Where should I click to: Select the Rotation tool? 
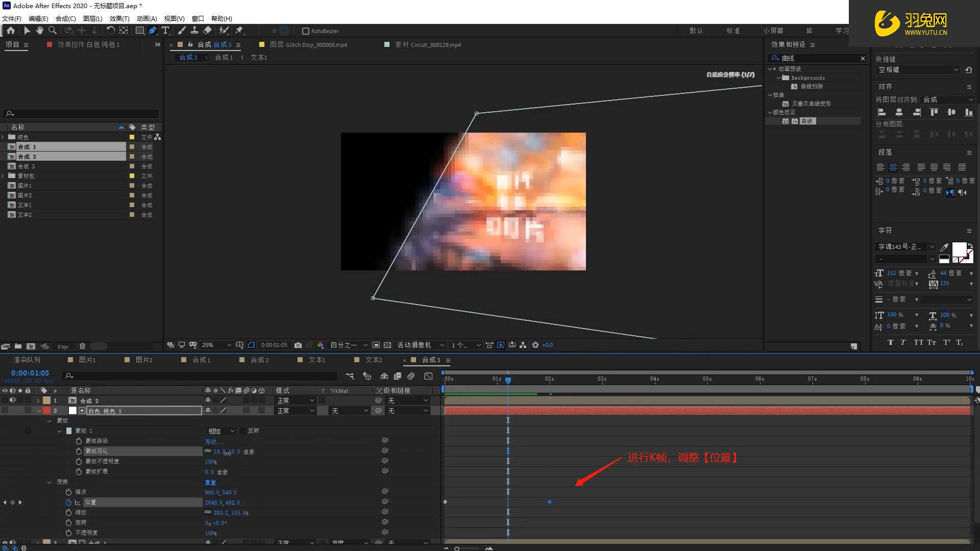[110, 31]
